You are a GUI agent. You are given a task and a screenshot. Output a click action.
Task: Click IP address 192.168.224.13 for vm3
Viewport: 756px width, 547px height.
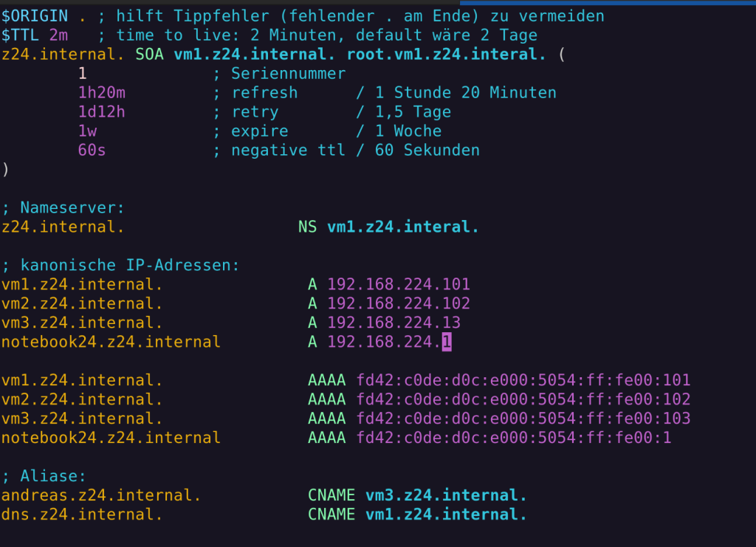[x=394, y=323]
